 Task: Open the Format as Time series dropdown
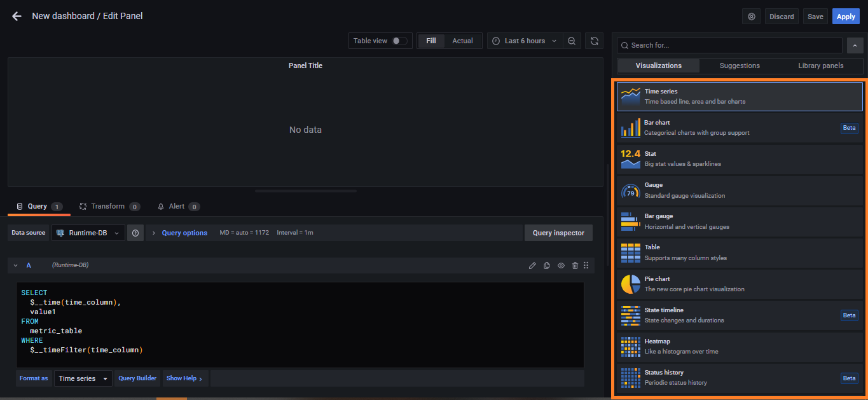[83, 378]
